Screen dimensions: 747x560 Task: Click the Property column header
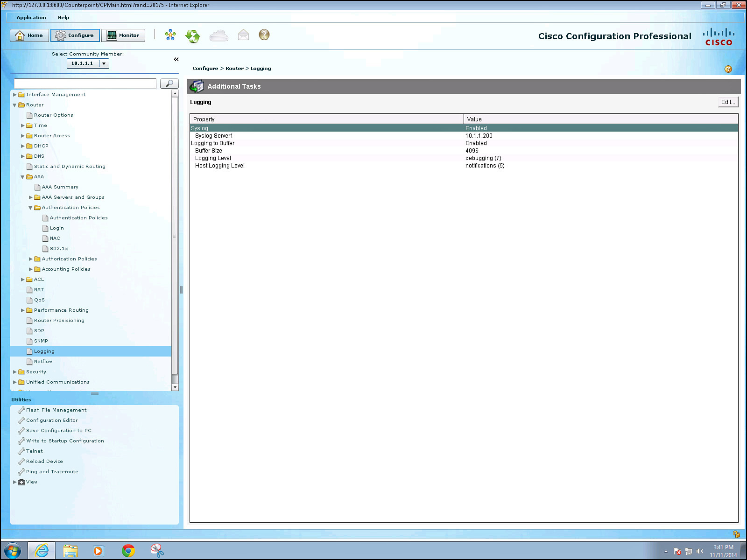click(327, 119)
